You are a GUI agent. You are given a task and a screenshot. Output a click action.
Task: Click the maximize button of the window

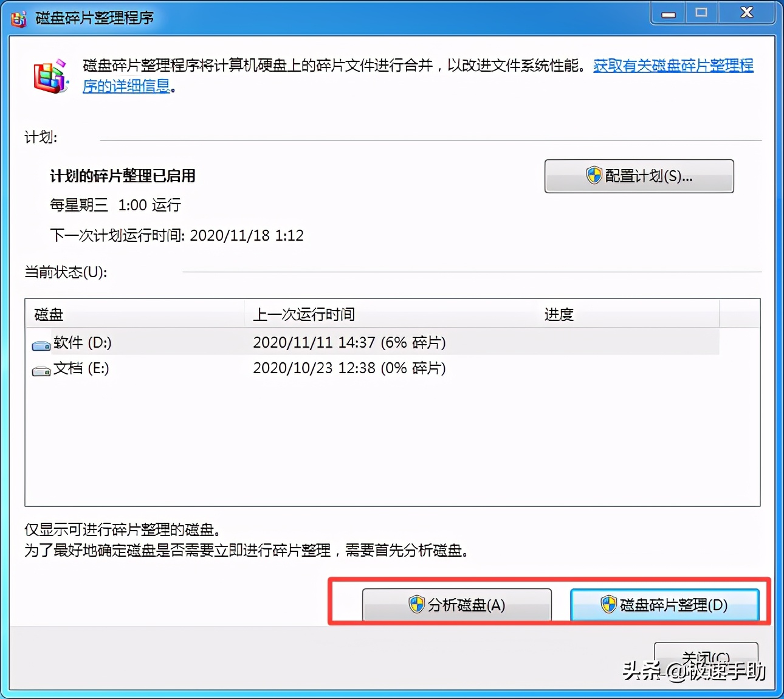pyautogui.click(x=701, y=13)
